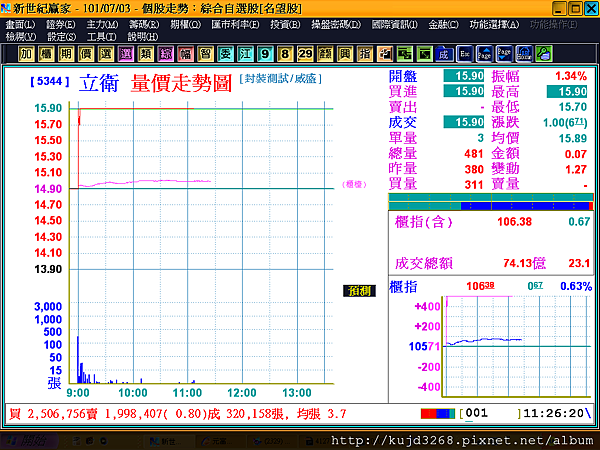
Task: Click the Windows 開始 start button
Action: pyautogui.click(x=28, y=441)
